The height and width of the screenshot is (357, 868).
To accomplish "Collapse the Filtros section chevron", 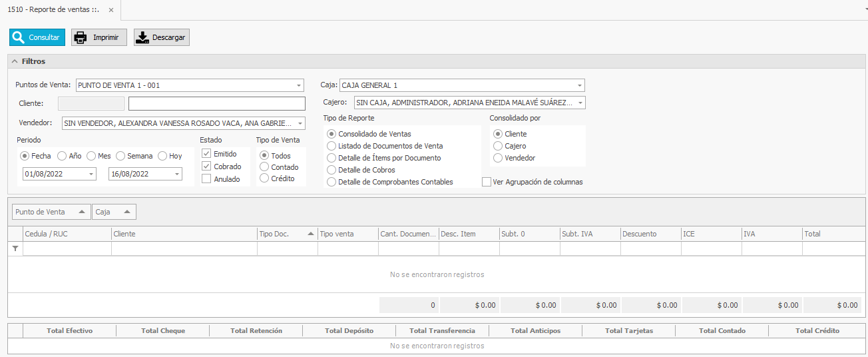I will click(x=15, y=61).
